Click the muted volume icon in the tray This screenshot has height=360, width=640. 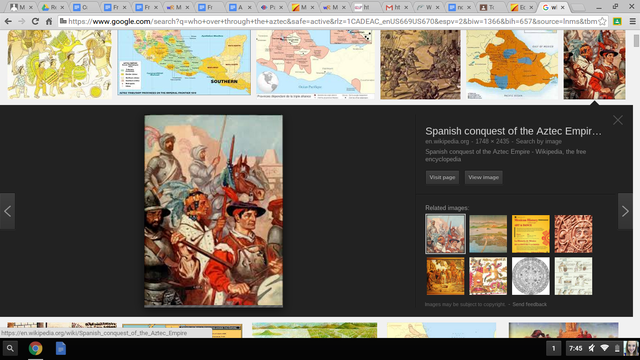tap(591, 348)
